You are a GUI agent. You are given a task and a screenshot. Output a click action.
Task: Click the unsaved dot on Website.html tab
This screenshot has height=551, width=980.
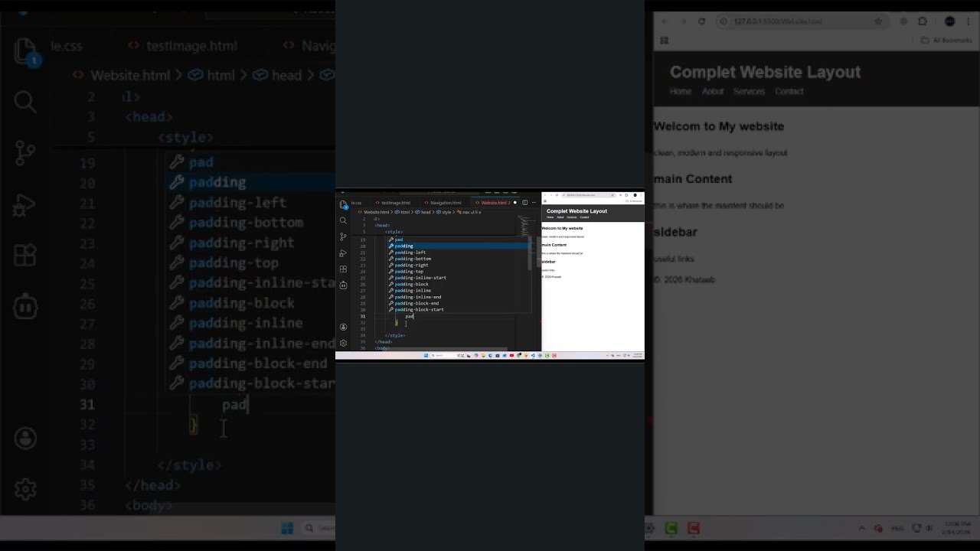click(x=515, y=203)
